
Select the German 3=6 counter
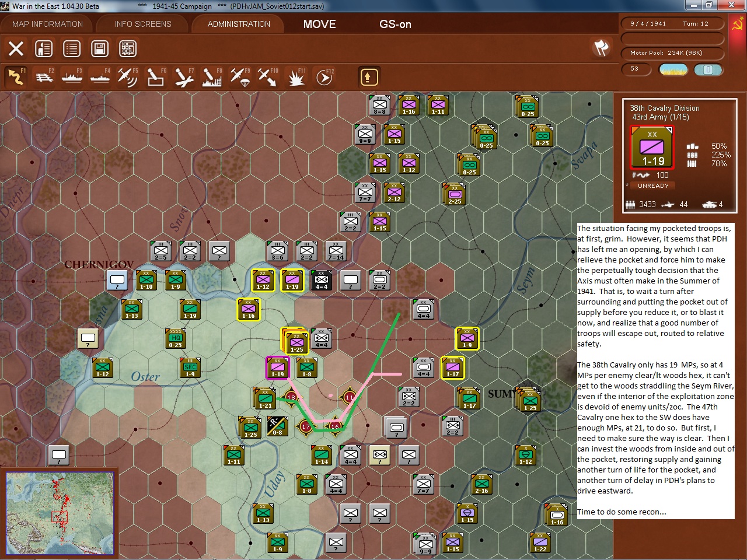click(278, 251)
